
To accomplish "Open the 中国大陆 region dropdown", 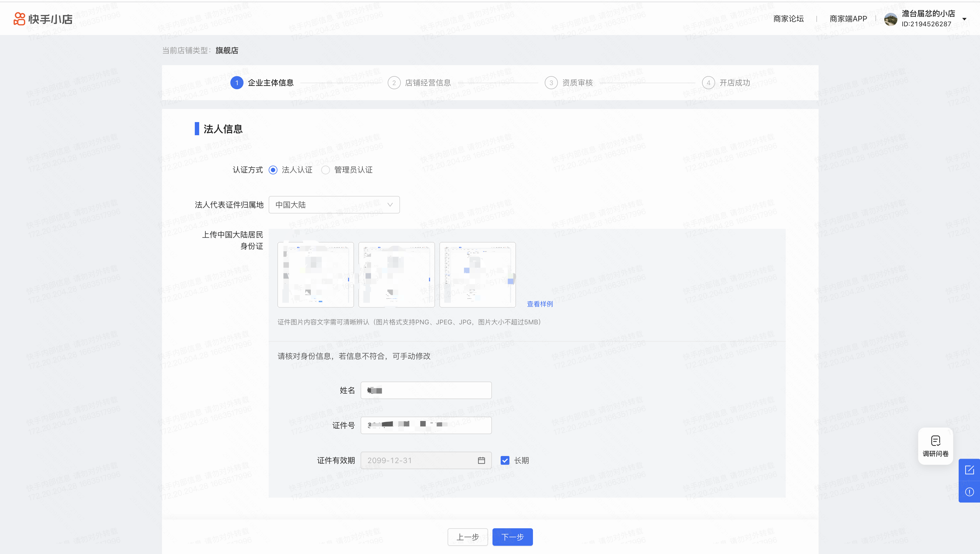I will pyautogui.click(x=334, y=205).
